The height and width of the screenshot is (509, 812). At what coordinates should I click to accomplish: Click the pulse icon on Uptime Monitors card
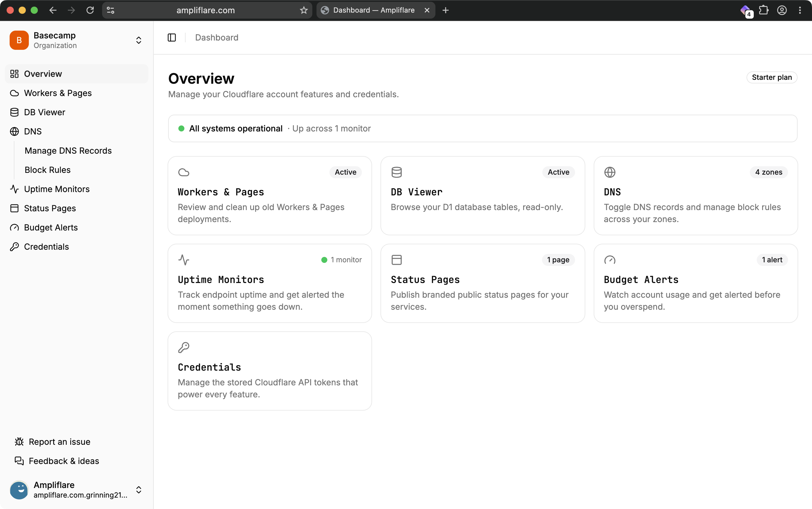pyautogui.click(x=183, y=260)
